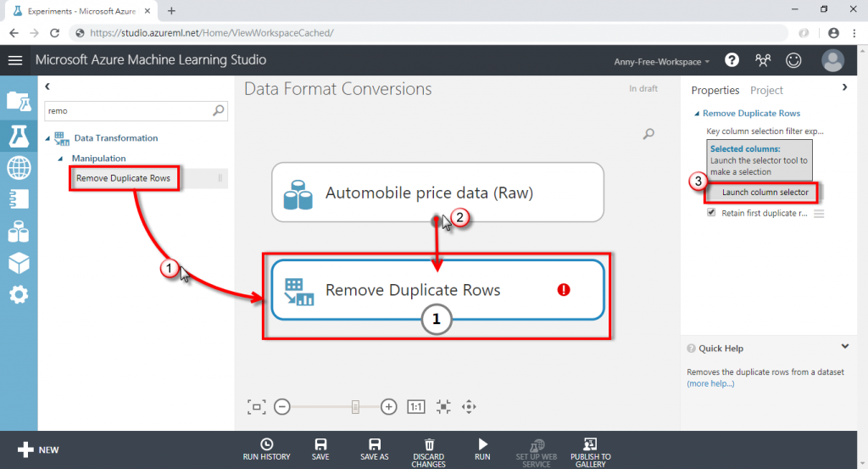Select the Experiments flask sidebar icon
Viewport: 868px width, 469px height.
(x=19, y=136)
